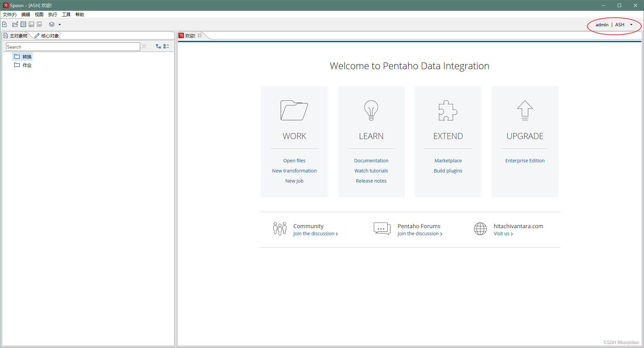Click the EXTEND heading text
The height and width of the screenshot is (348, 644).
click(x=448, y=136)
